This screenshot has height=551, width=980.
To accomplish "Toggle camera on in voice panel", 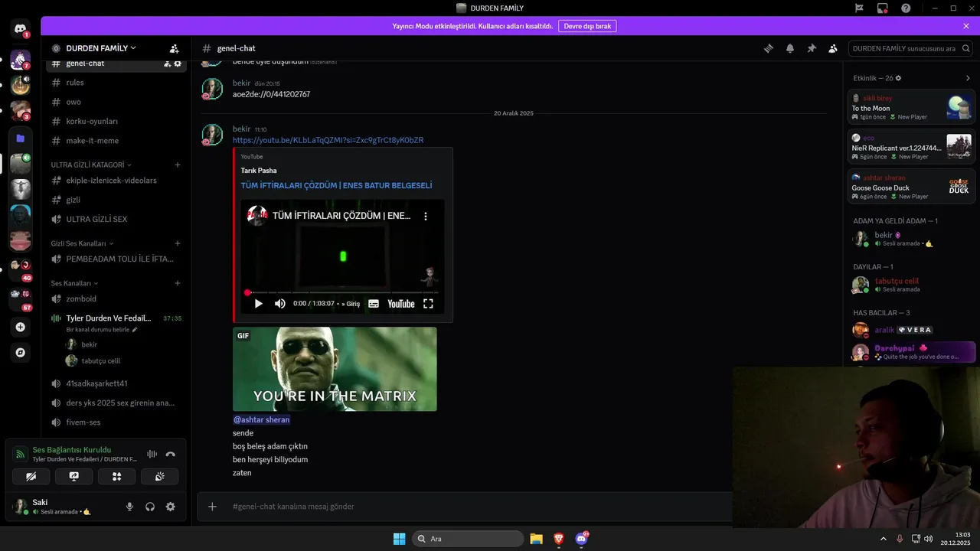I will 31,476.
